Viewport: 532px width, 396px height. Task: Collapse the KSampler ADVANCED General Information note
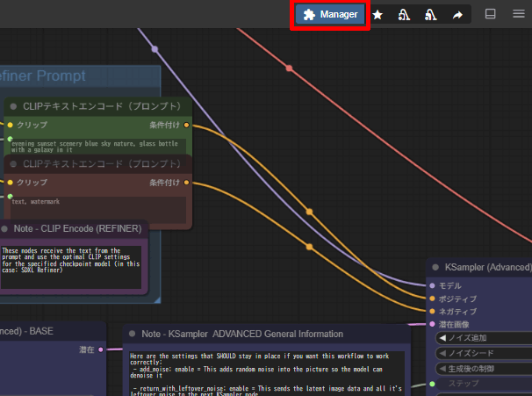pos(133,334)
